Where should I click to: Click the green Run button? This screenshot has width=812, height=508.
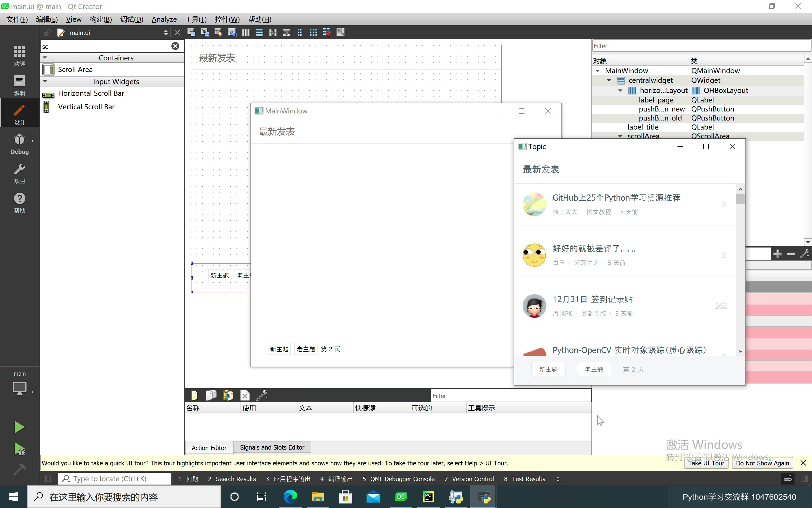[19, 427]
